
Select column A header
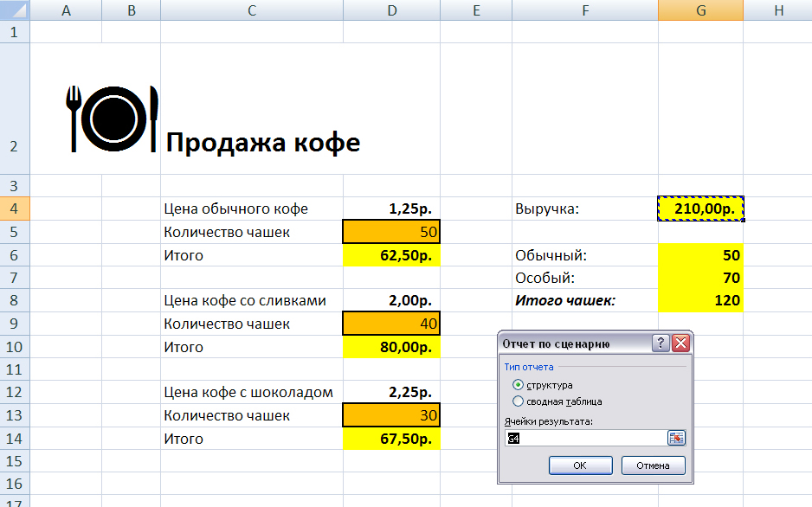click(x=66, y=10)
